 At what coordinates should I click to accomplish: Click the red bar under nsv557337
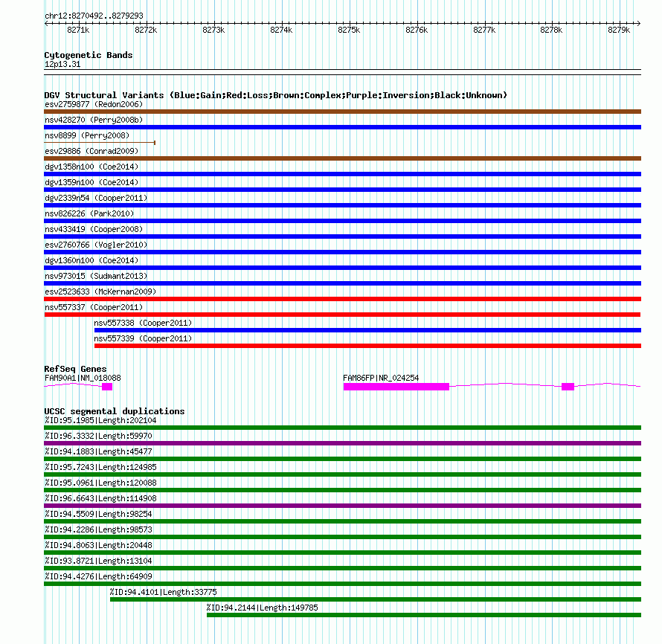coord(342,315)
